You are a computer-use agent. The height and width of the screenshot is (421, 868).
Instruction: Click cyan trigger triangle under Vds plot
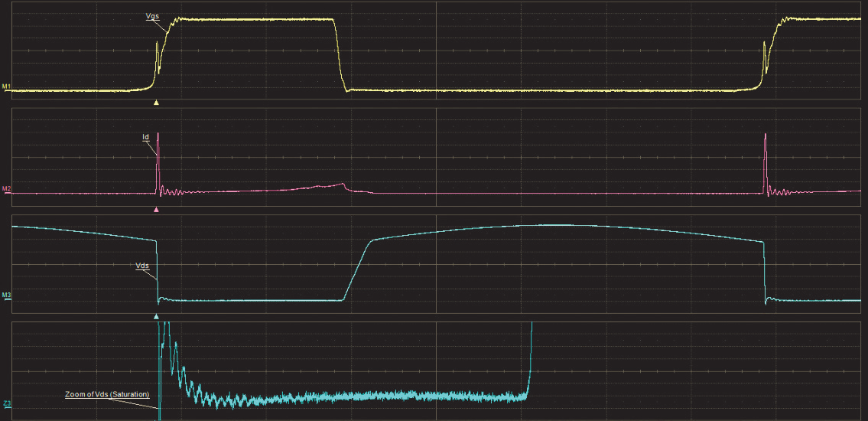point(157,315)
